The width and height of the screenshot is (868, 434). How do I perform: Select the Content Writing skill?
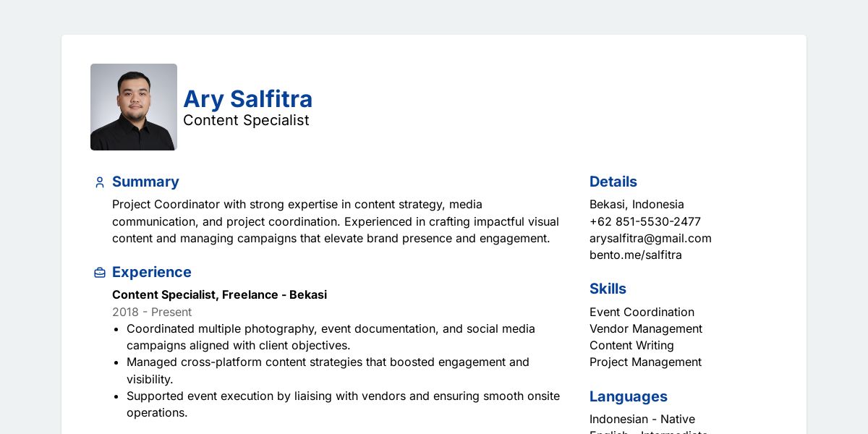631,345
